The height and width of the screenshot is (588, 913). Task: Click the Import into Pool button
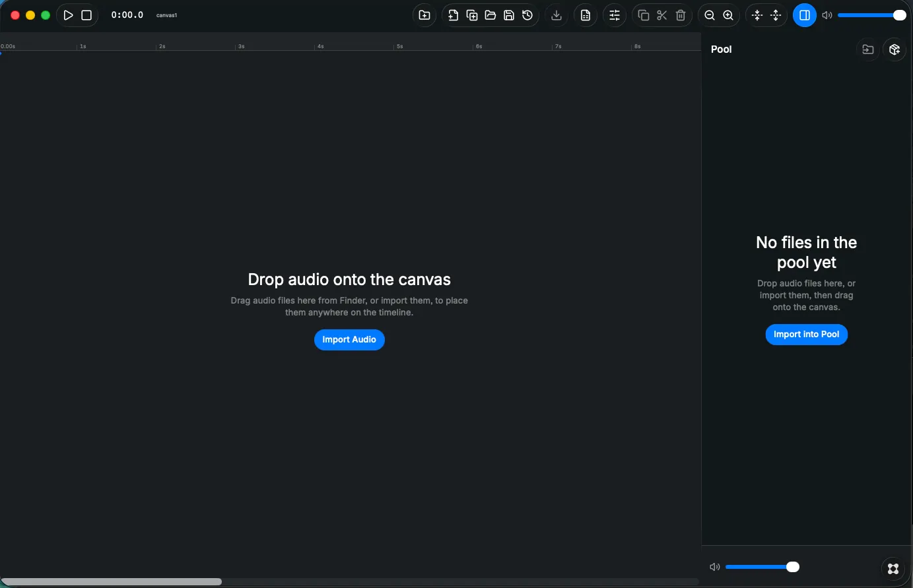[806, 334]
